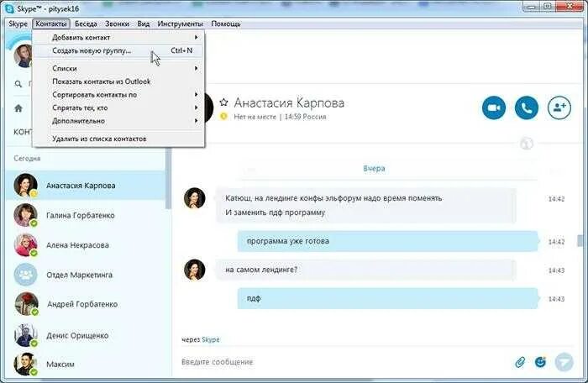Open the Skype menu
Image resolution: width=588 pixels, height=383 pixels.
(18, 24)
